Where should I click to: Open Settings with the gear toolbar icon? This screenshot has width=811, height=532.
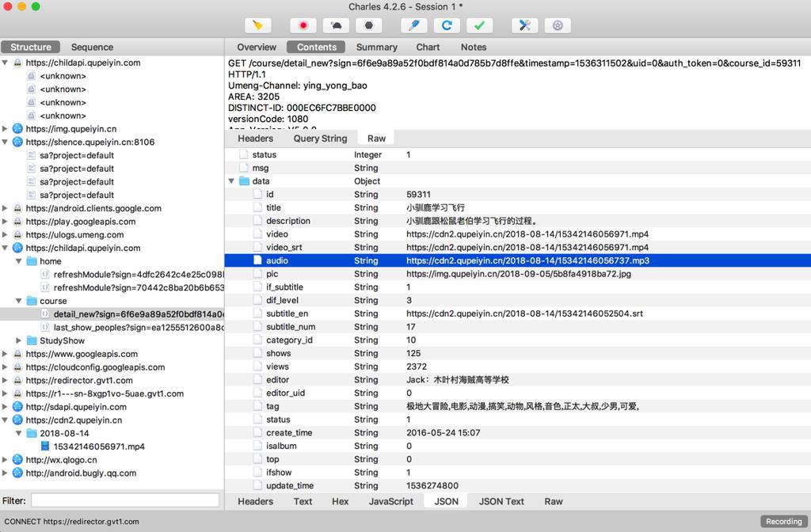coord(558,25)
